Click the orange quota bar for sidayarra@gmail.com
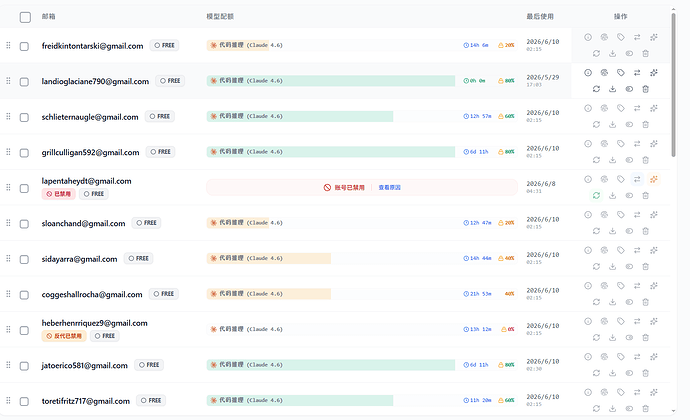The image size is (690, 420). point(269,258)
